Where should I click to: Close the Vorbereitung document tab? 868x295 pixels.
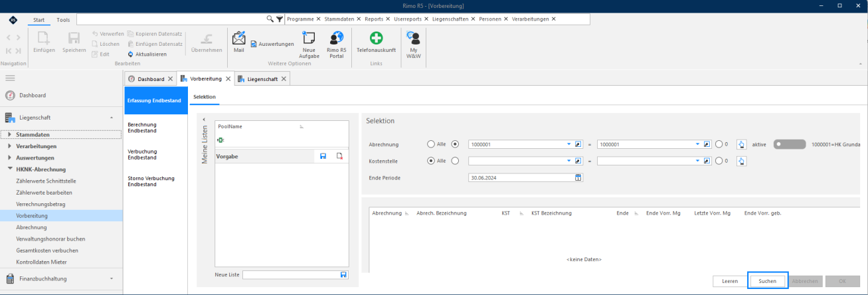point(228,78)
